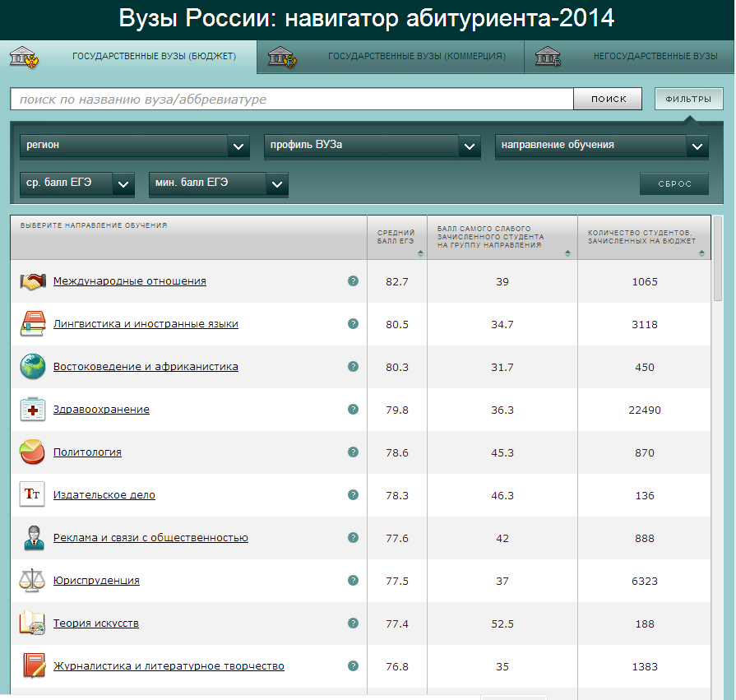
Task: Open Юриспруденция link
Action: pos(96,580)
